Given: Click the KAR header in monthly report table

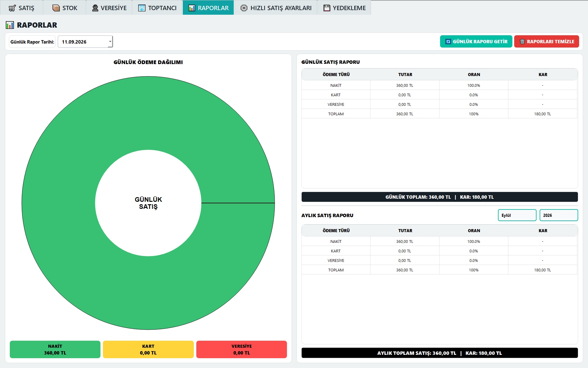Looking at the screenshot, I should (543, 231).
